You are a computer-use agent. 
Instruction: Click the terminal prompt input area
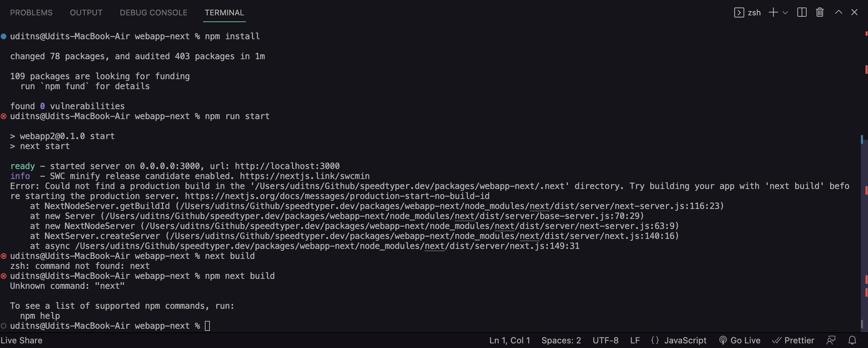pos(207,326)
